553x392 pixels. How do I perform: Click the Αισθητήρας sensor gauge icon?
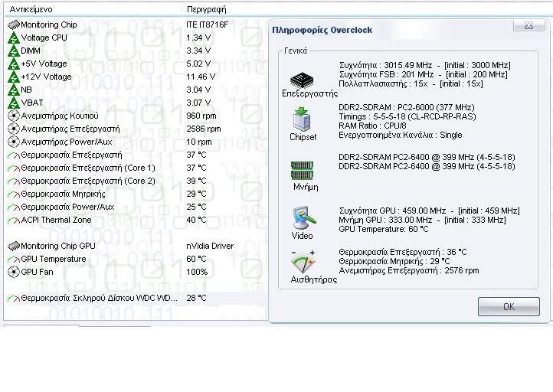(303, 262)
